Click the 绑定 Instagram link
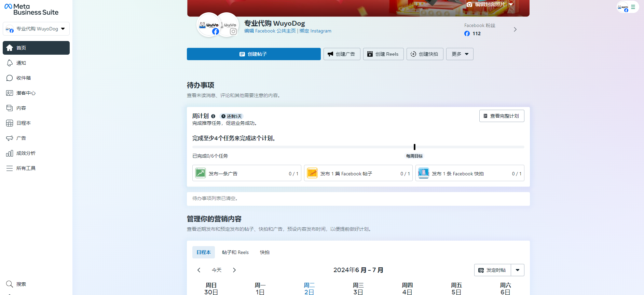Image resolution: width=644 pixels, height=295 pixels. (x=315, y=31)
